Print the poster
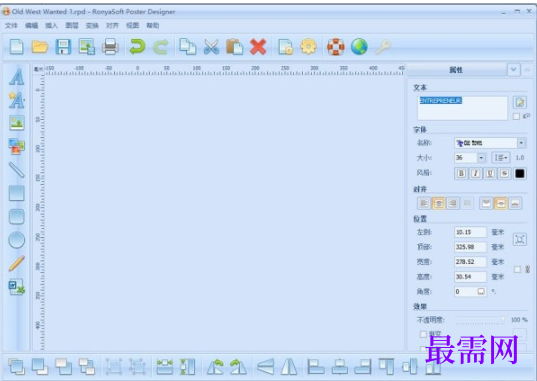 110,47
